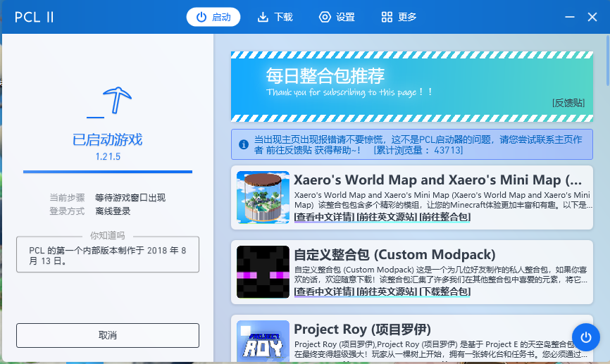Click the 离线登录 login method text
Screen dimensions: 610x364
113,211
